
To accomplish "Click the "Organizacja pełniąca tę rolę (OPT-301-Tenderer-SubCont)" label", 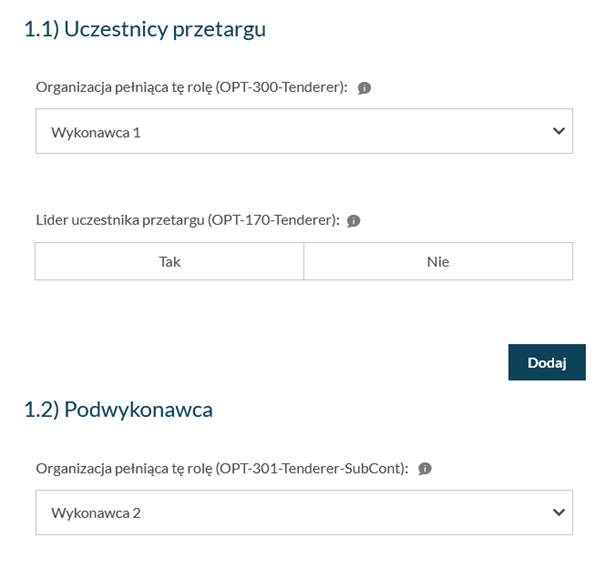I will tap(221, 468).
